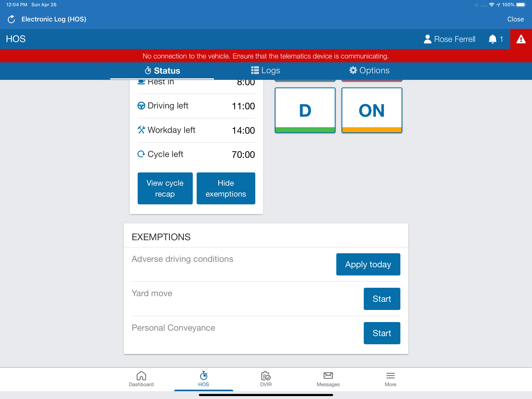Apply adverse driving conditions today
Viewport: 532px width, 399px height.
[368, 264]
